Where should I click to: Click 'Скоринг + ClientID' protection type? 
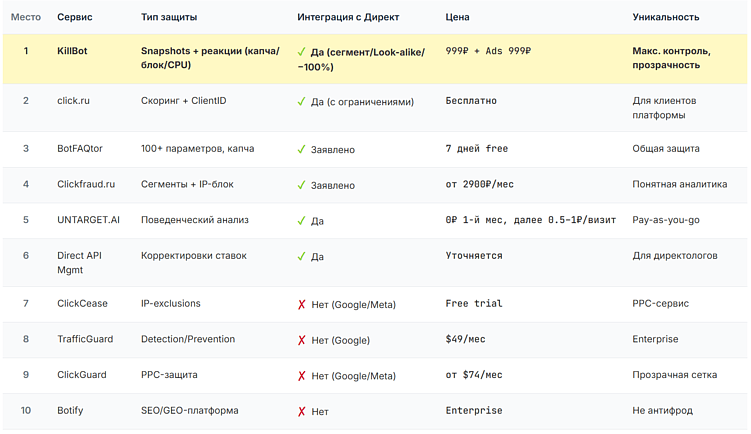click(183, 101)
